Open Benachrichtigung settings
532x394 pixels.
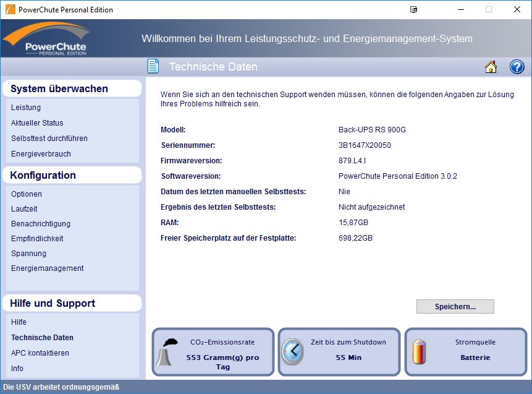point(41,224)
